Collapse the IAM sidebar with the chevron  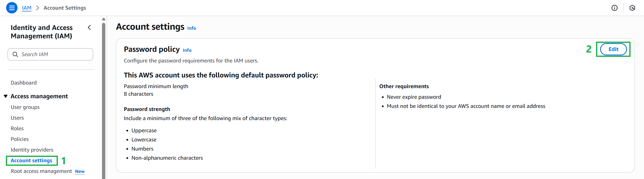[89, 27]
